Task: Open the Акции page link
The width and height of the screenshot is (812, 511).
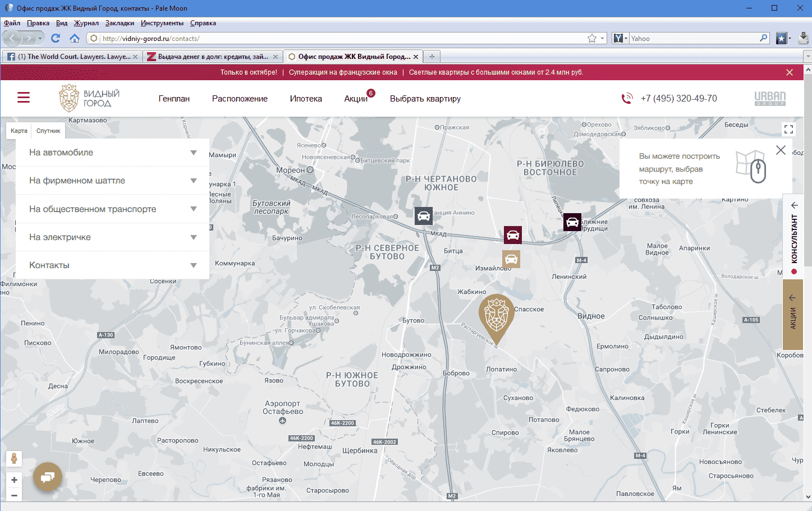Action: [x=356, y=99]
